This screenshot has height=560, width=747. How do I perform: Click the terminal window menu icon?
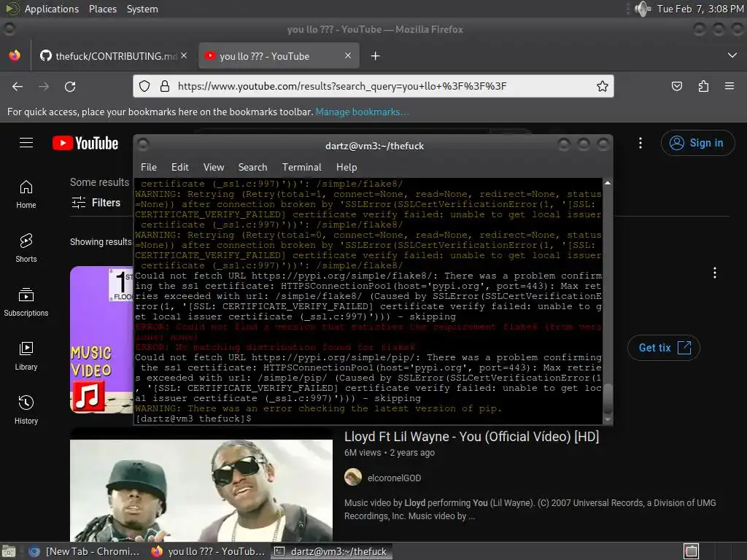click(143, 144)
